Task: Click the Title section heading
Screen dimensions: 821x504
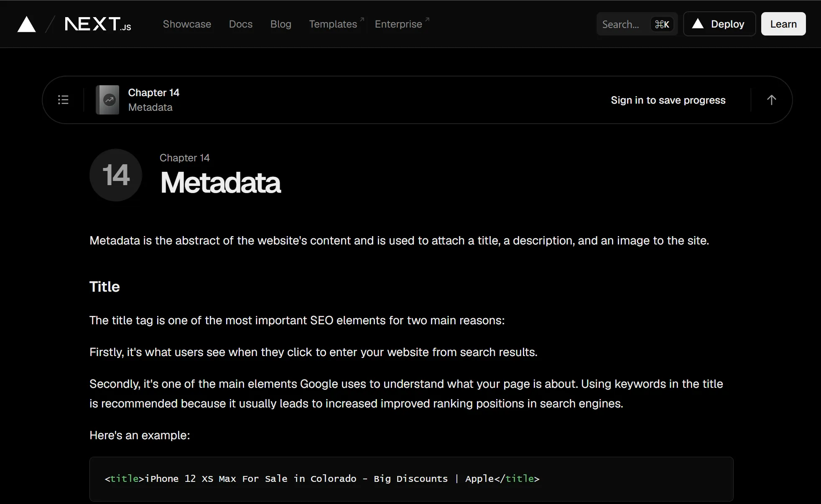Action: click(x=105, y=287)
